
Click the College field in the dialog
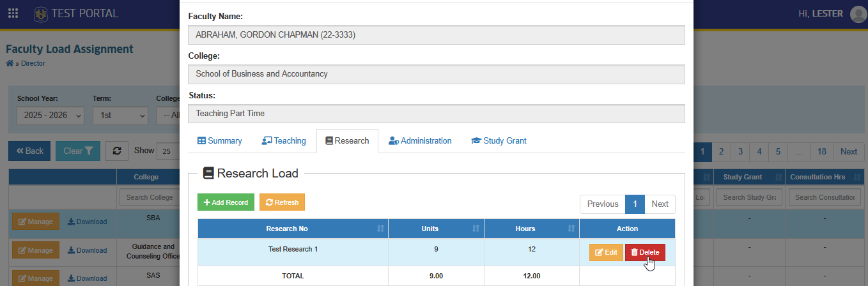[x=437, y=74]
